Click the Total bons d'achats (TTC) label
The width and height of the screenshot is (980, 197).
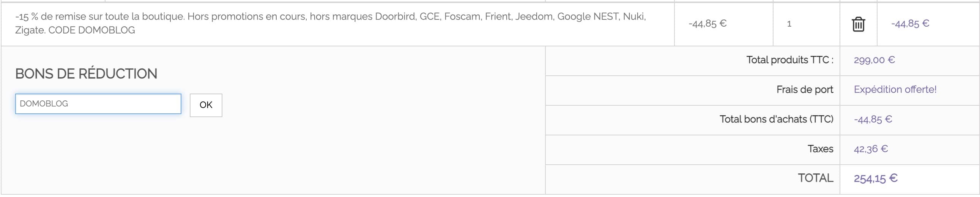click(777, 119)
